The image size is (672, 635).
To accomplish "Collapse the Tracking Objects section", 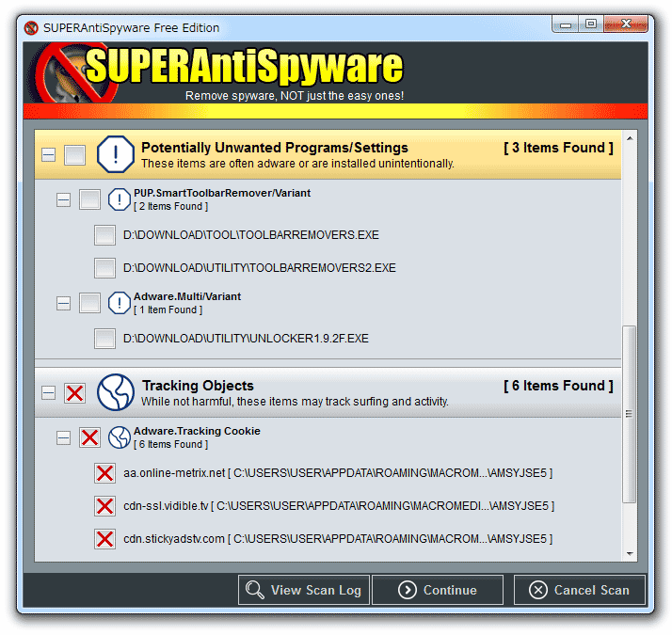I will tap(48, 392).
